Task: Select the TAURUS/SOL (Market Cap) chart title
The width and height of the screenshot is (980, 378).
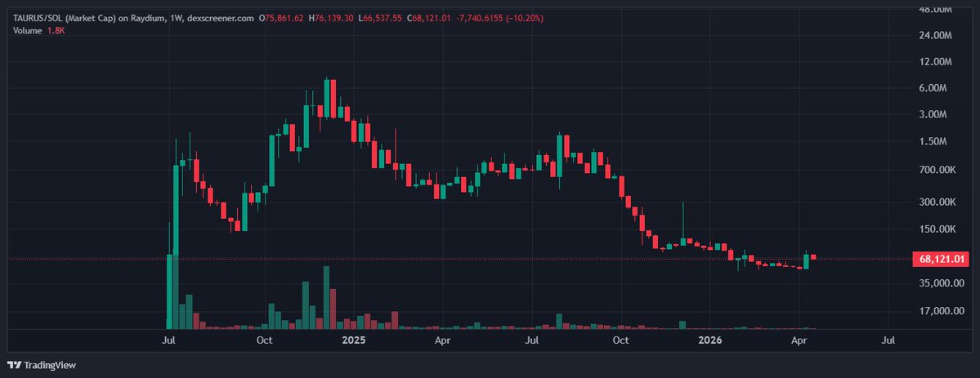Action: pos(134,19)
